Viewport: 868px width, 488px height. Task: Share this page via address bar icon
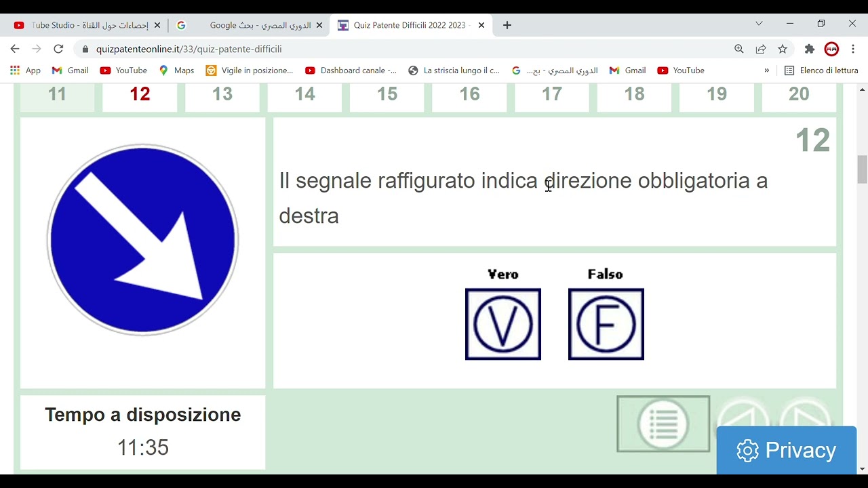coord(761,49)
